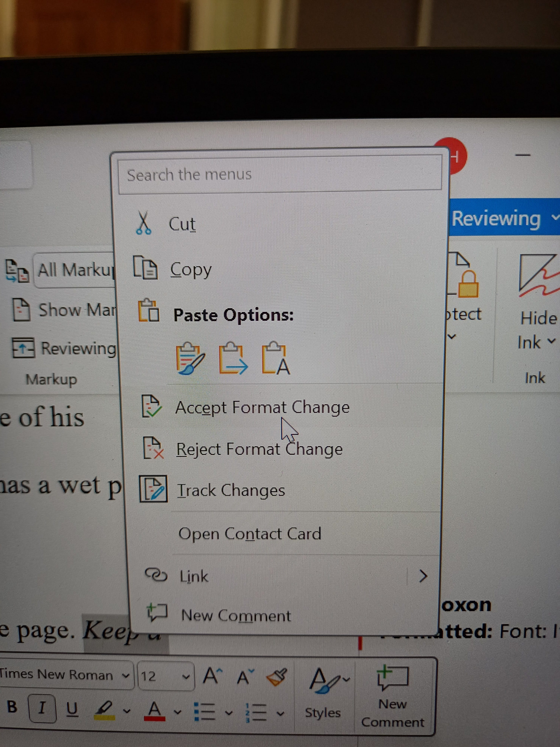Choose Accept Format Change from the context menu
Image resolution: width=560 pixels, height=747 pixels.
[x=262, y=407]
